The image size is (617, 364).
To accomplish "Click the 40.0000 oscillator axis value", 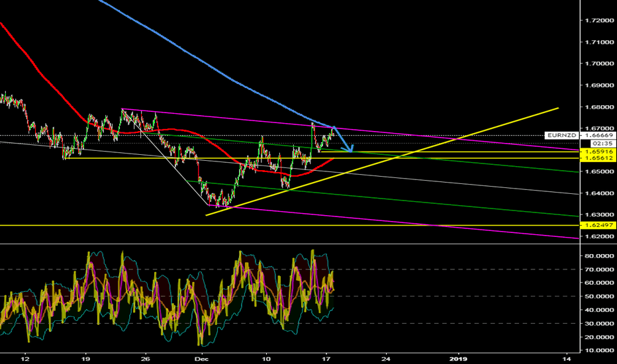I will tap(600, 310).
